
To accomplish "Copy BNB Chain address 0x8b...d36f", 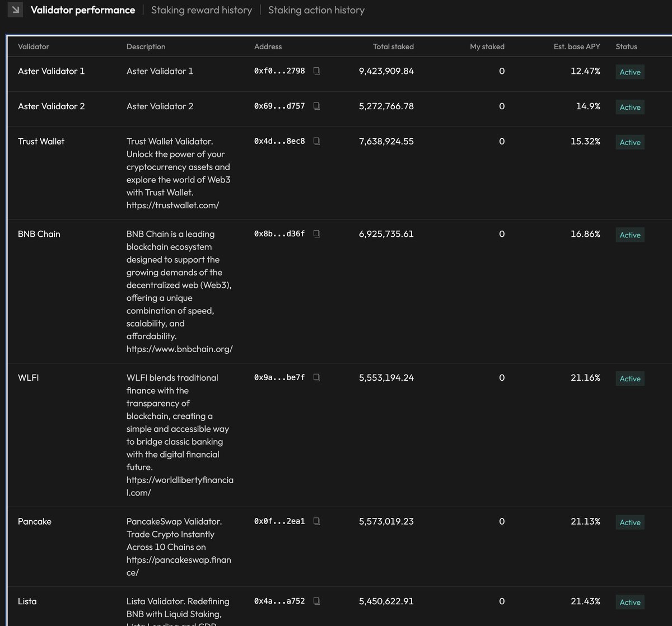I will pos(317,233).
